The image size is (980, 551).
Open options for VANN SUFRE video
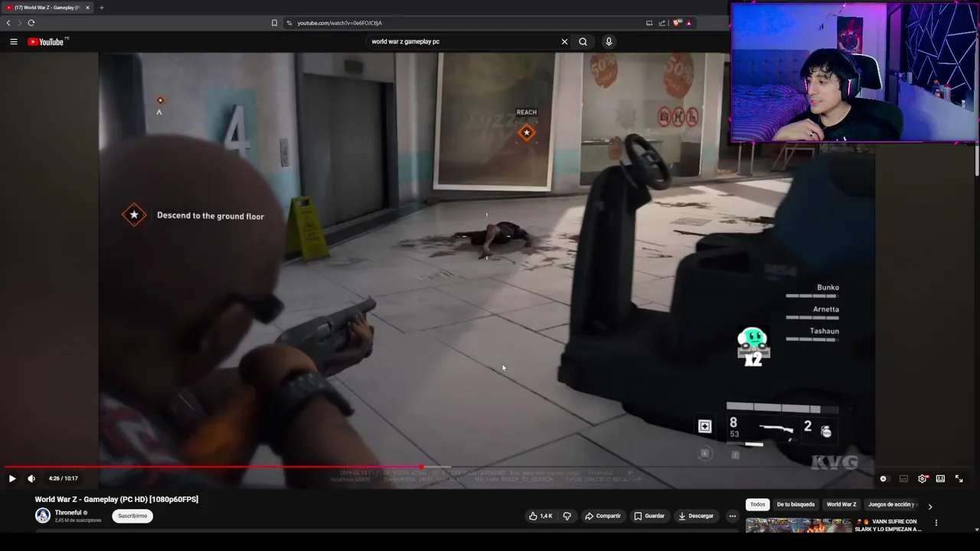pyautogui.click(x=936, y=523)
